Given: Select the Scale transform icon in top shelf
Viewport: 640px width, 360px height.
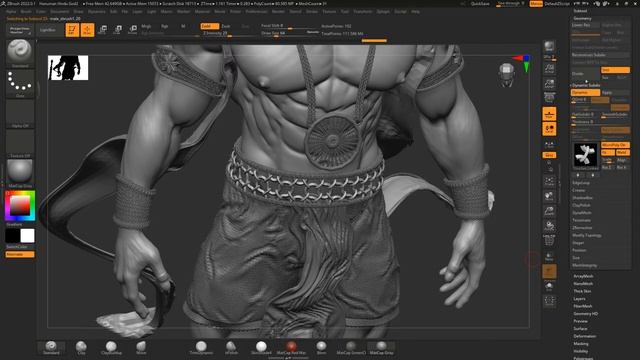Looking at the screenshot, I should click(118, 29).
